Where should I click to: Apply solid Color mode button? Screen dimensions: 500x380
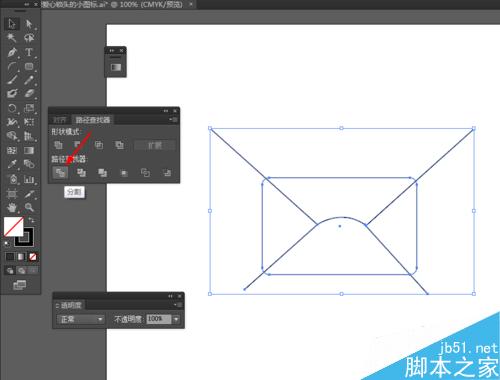pos(10,257)
